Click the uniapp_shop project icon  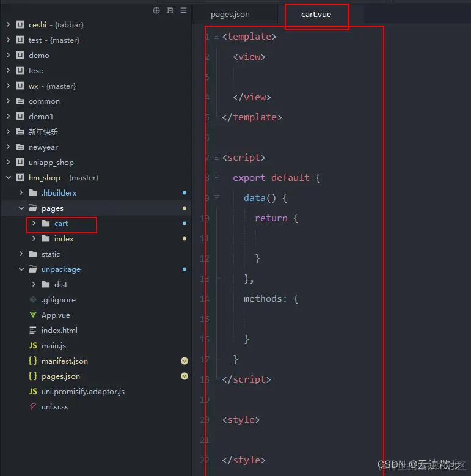[x=20, y=162]
